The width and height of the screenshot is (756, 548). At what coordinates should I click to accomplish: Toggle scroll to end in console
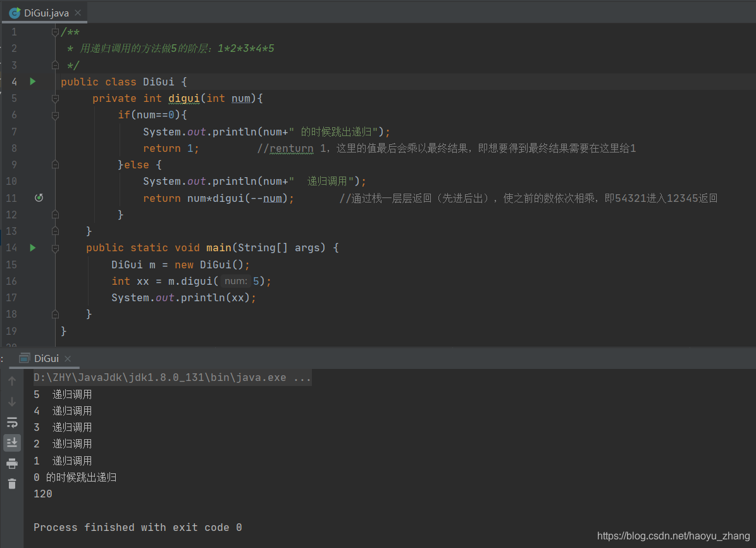(x=12, y=442)
